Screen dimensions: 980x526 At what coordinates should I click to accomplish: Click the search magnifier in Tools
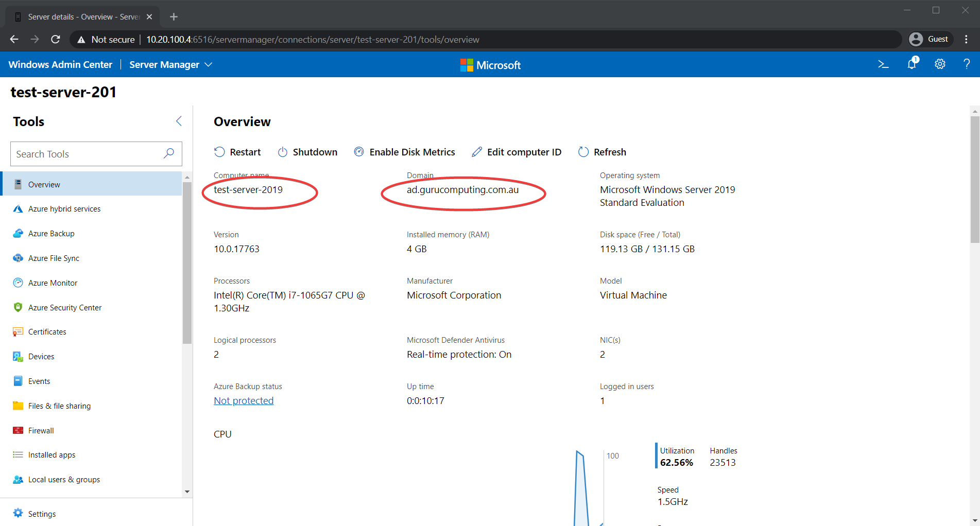point(169,153)
